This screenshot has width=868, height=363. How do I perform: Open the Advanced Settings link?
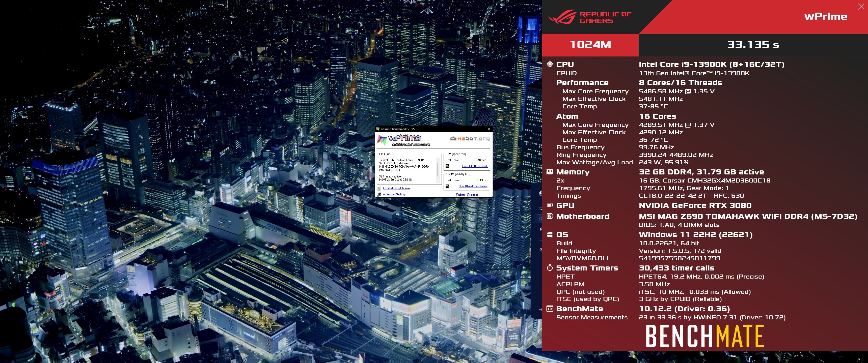394,194
